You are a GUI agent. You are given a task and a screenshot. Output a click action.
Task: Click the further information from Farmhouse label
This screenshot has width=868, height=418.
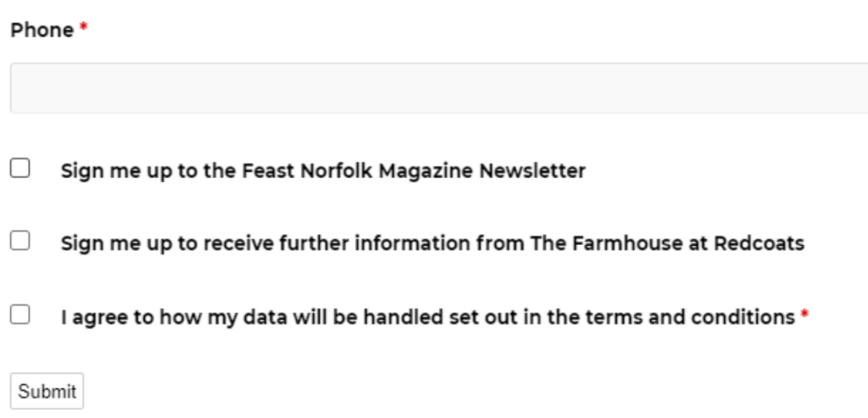431,244
